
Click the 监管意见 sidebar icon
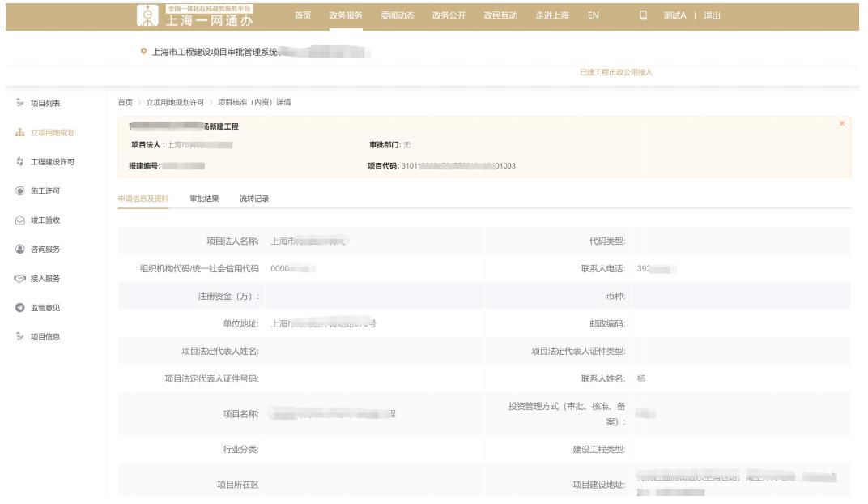pos(19,308)
